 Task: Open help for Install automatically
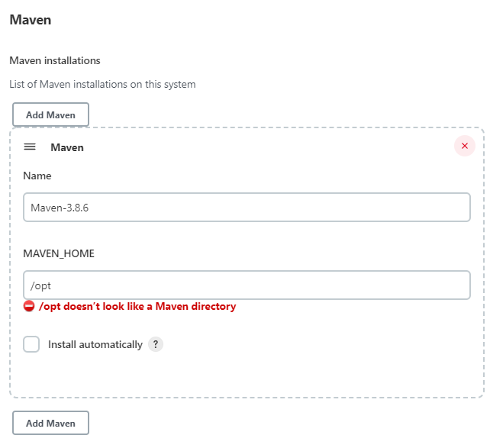coord(156,344)
